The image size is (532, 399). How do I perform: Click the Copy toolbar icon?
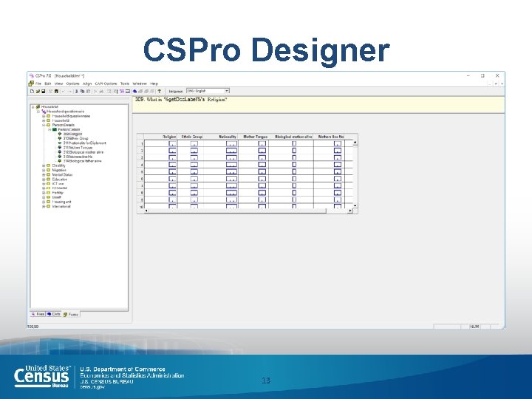[x=83, y=92]
